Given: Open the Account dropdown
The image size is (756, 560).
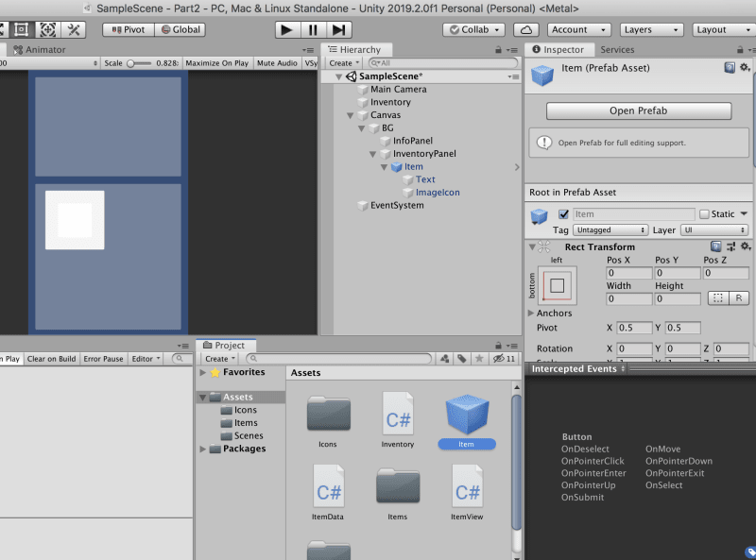Looking at the screenshot, I should (x=578, y=30).
